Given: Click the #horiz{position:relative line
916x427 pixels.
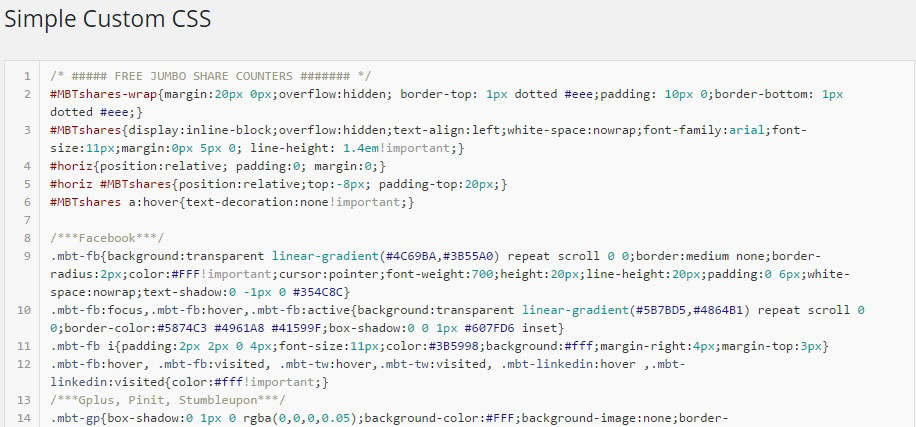Looking at the screenshot, I should click(218, 166).
